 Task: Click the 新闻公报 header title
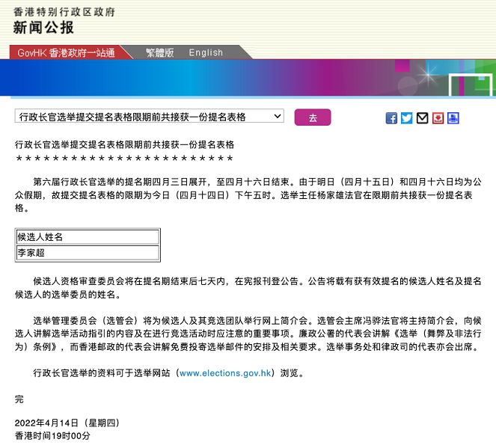coord(44,28)
